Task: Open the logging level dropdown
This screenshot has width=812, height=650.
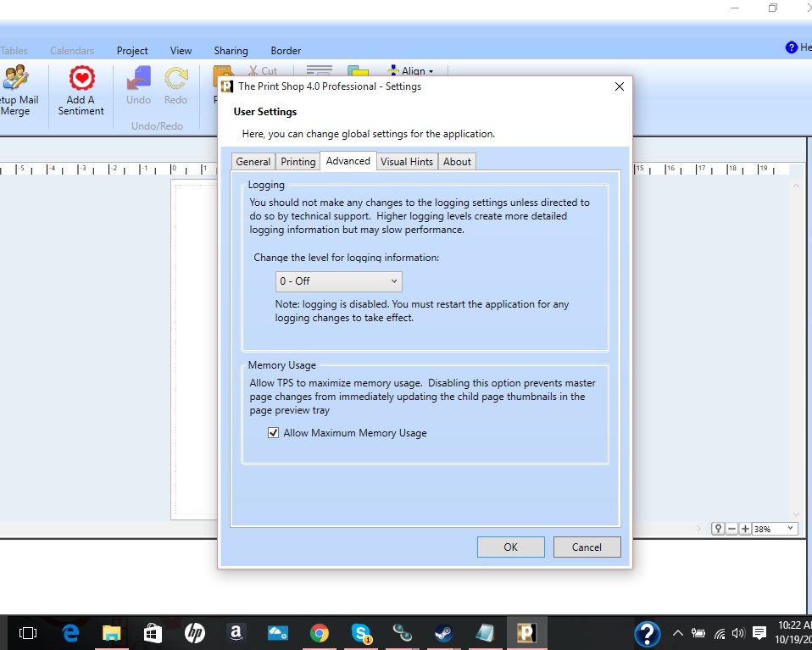Action: [339, 281]
